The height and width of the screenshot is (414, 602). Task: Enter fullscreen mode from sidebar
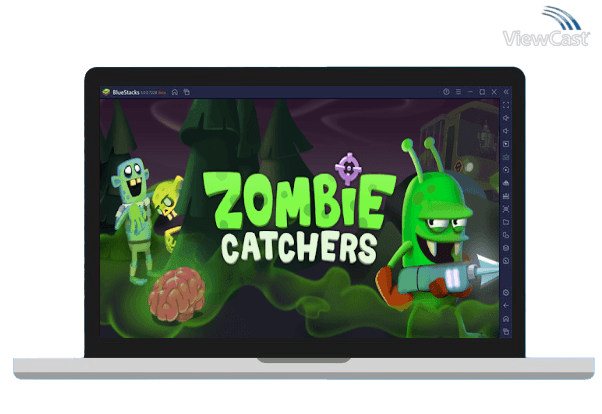click(506, 105)
